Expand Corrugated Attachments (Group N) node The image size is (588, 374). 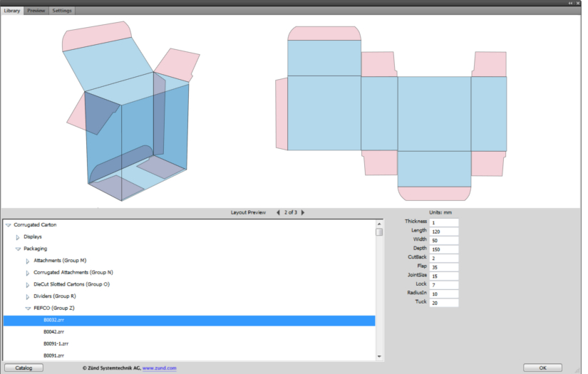(x=27, y=273)
